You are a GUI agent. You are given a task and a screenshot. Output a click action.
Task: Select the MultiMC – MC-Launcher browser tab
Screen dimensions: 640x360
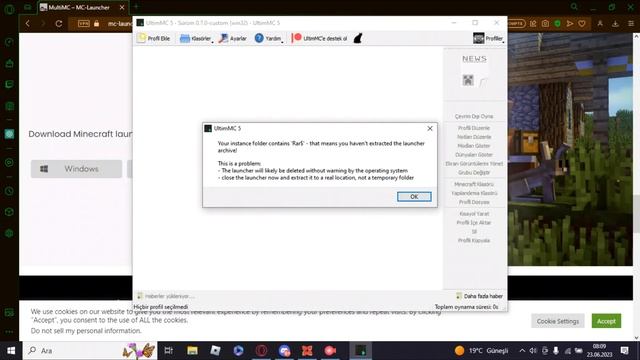pyautogui.click(x=79, y=7)
